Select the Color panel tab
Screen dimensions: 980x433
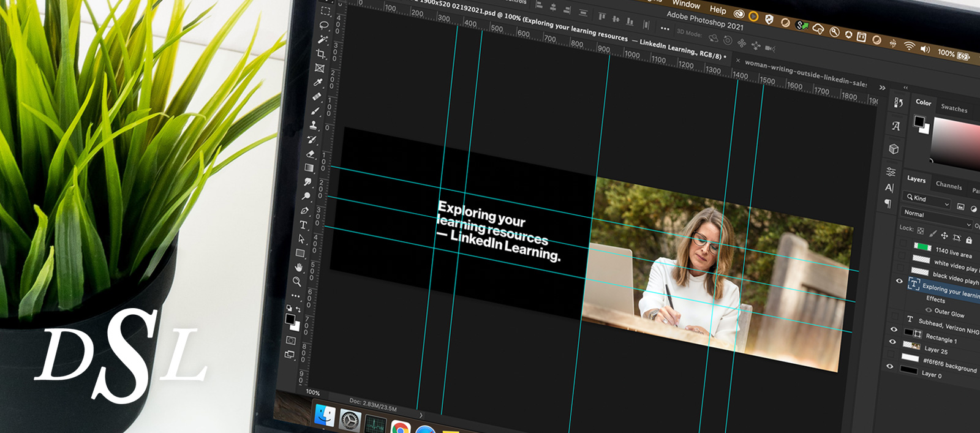924,103
